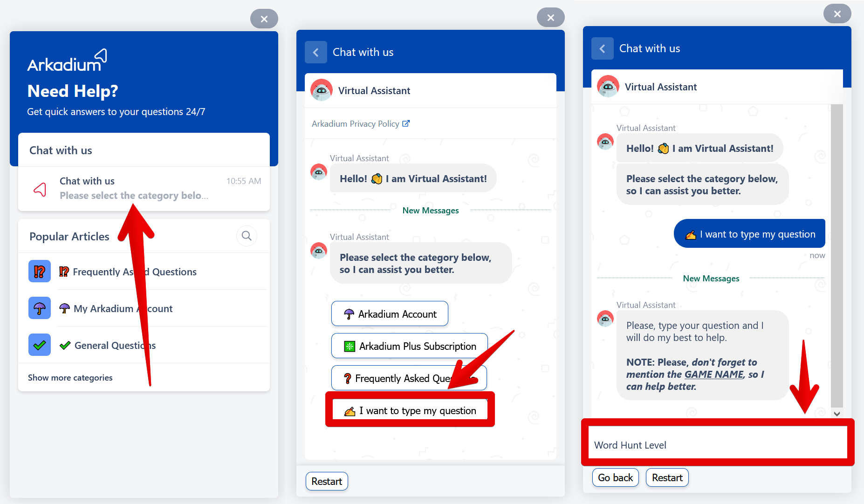The width and height of the screenshot is (864, 504).
Task: Click the Hello I am Virtual Assistant bubble, right chat
Action: tap(699, 148)
